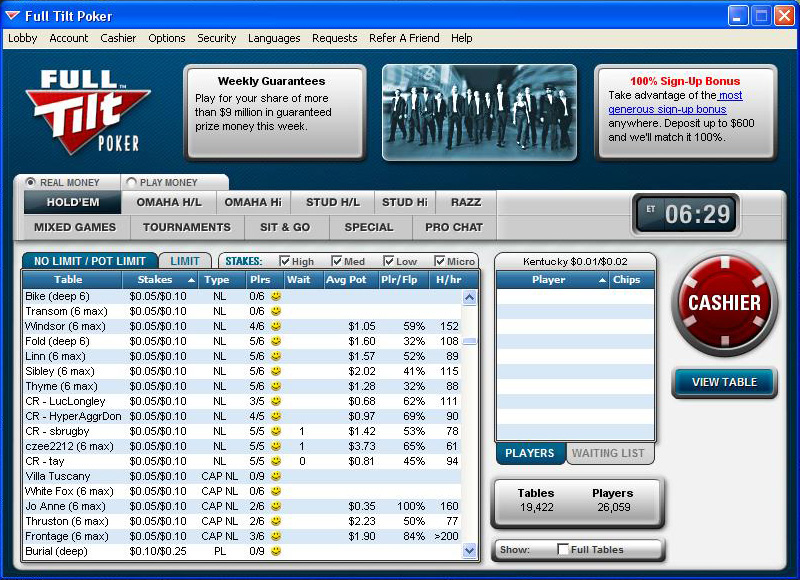
Task: Uncheck the High stakes checkbox
Action: click(285, 261)
